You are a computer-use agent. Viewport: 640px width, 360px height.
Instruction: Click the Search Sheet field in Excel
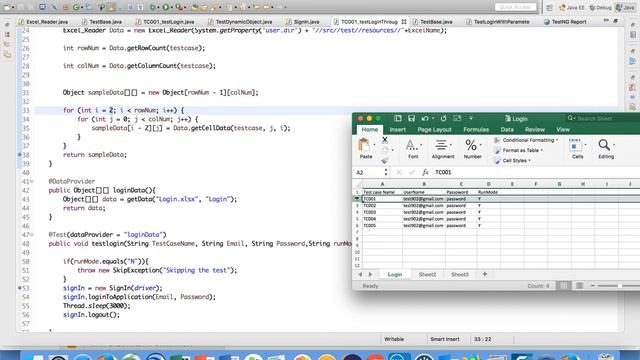pyautogui.click(x=602, y=118)
